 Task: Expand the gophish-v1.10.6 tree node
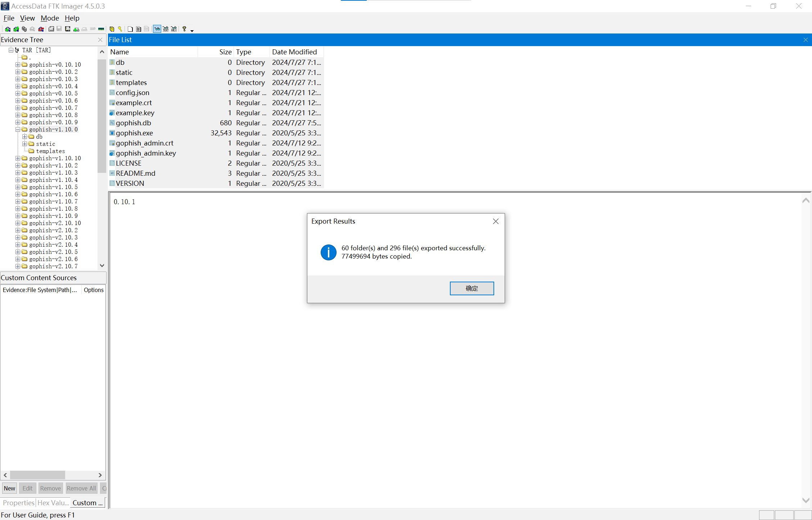[x=18, y=194]
